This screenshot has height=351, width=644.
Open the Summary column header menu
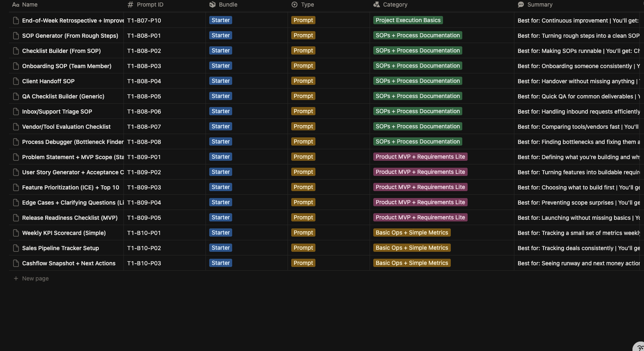535,5
